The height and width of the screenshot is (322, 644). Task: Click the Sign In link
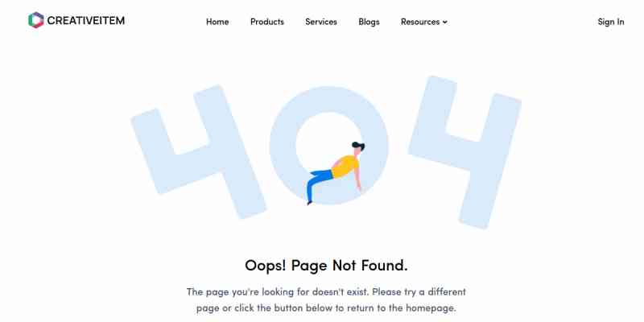tap(611, 22)
